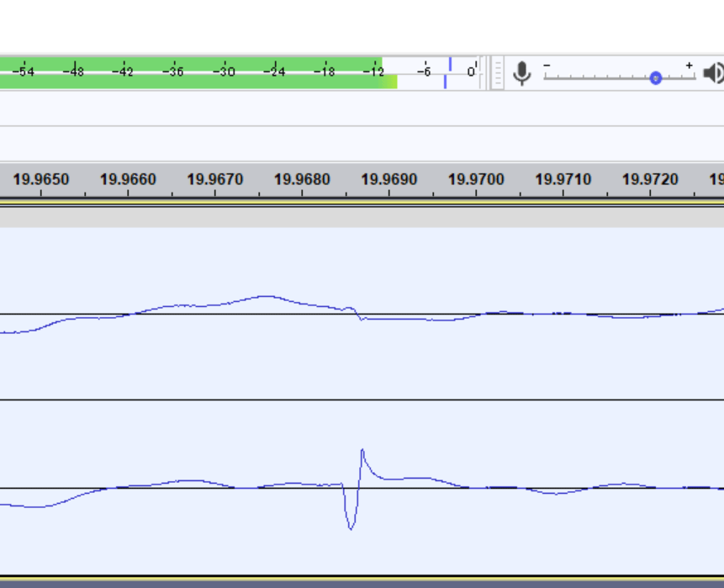
Task: Click the timeline ruler at 19.9670
Action: (215, 180)
